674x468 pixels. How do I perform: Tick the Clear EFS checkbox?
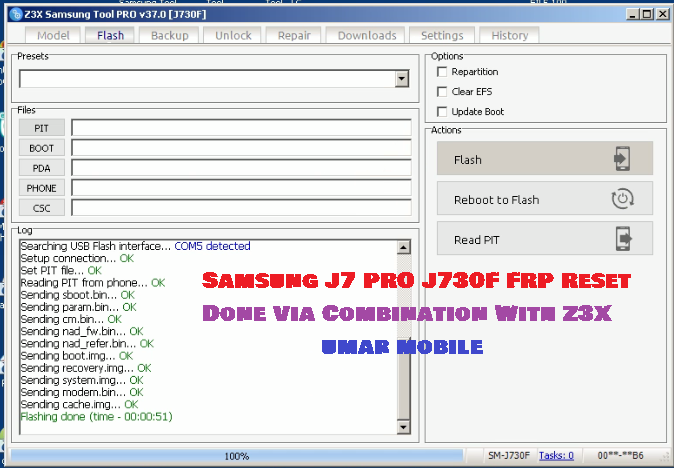click(442, 92)
